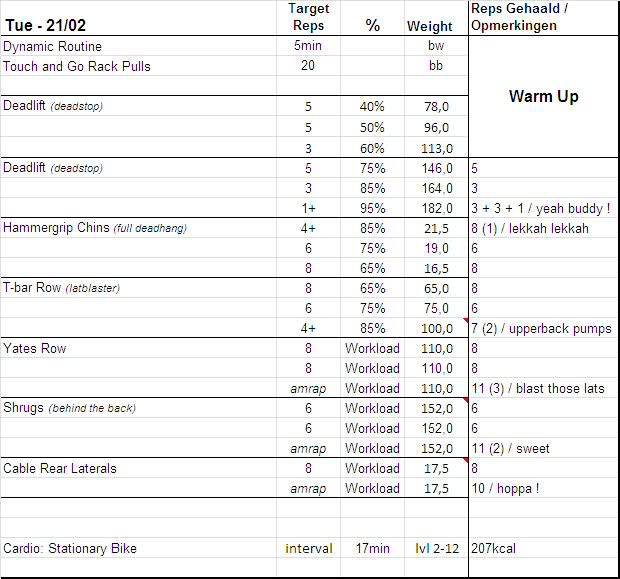Click the 'Cable Rear Laterals' cell

click(60, 468)
